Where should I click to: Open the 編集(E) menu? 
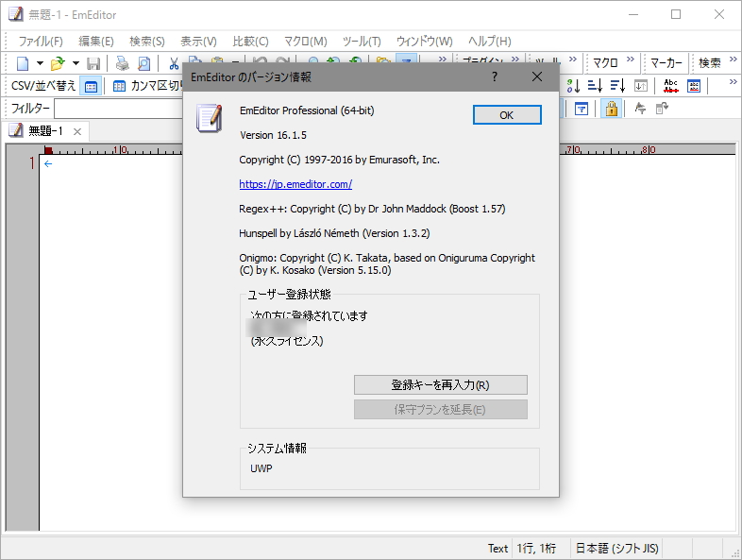(x=96, y=42)
